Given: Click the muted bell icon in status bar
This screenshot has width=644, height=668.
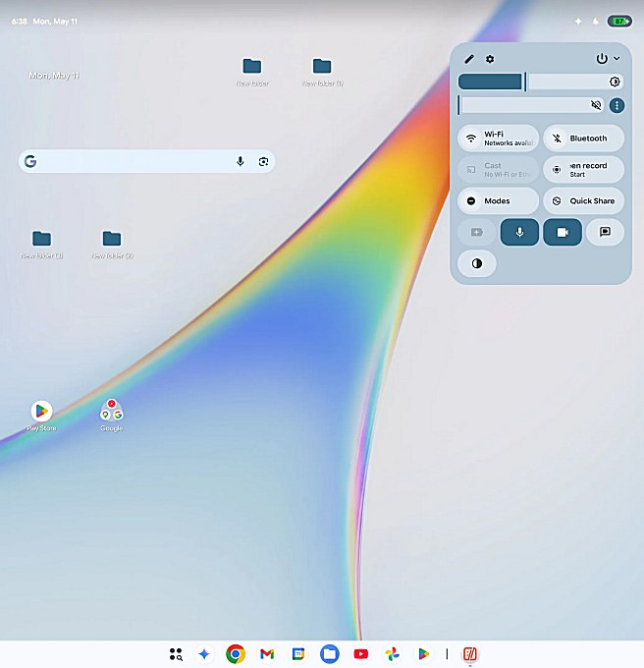Looking at the screenshot, I should pos(596,21).
